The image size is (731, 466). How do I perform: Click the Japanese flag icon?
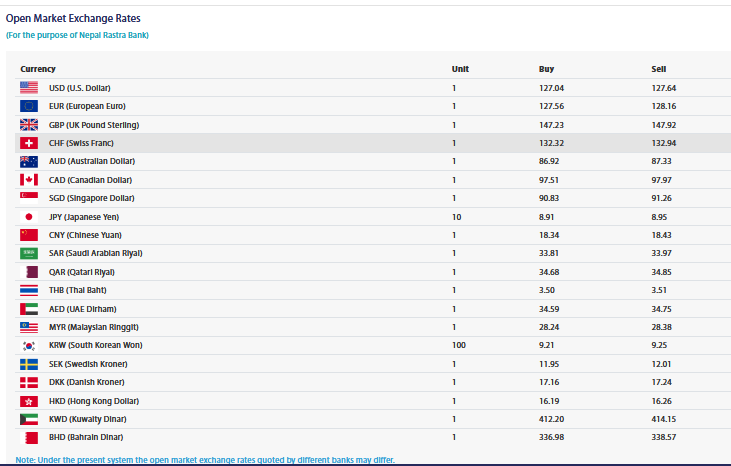pyautogui.click(x=29, y=216)
